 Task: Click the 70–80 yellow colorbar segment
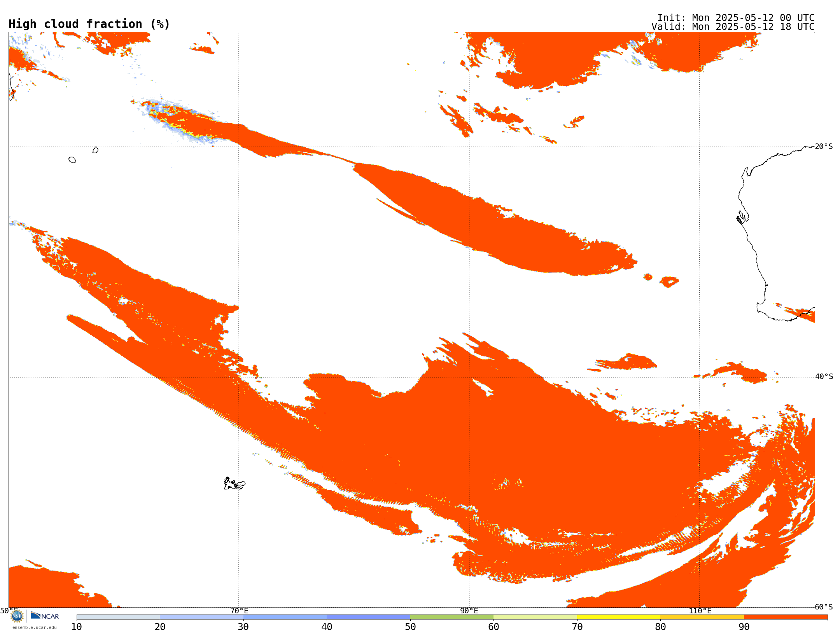(x=619, y=617)
